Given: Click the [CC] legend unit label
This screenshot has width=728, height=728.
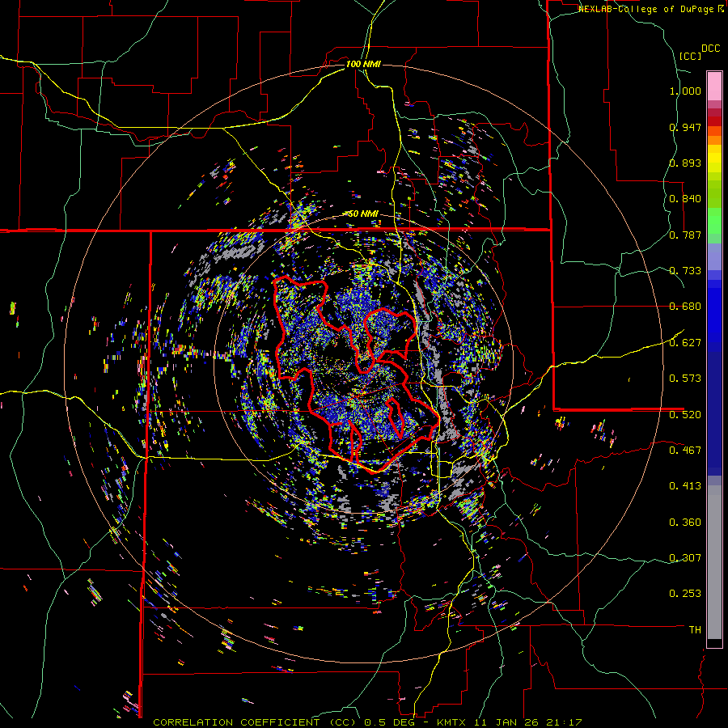Looking at the screenshot, I should [x=690, y=56].
